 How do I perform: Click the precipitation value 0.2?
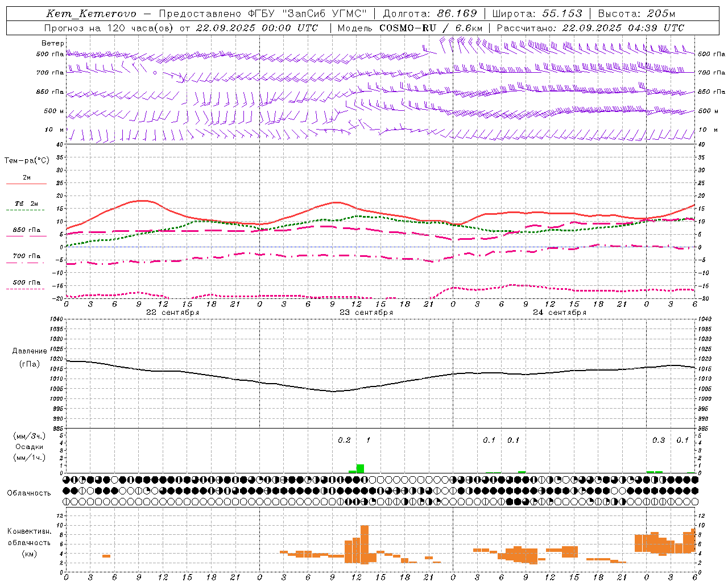(x=344, y=440)
